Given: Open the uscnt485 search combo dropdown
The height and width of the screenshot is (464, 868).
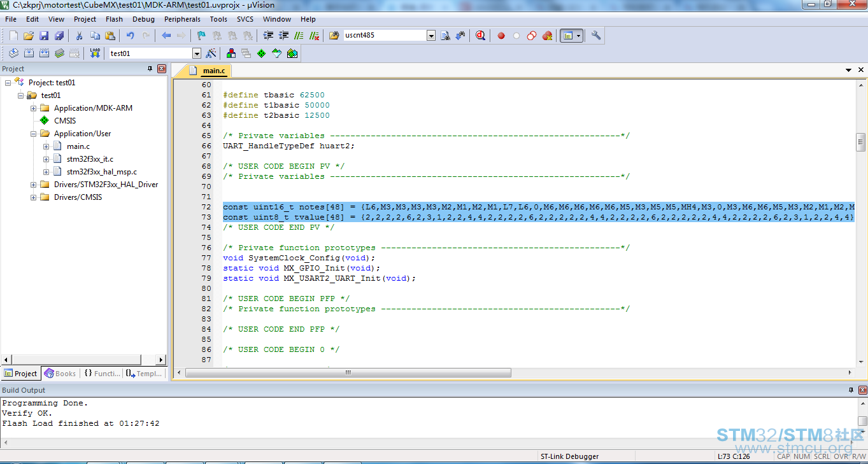Looking at the screenshot, I should pos(431,36).
